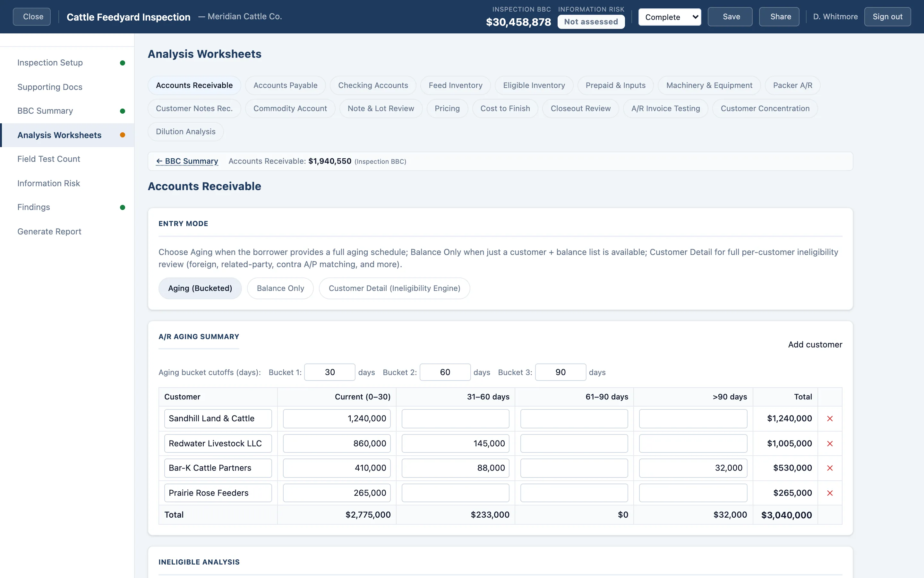This screenshot has height=578, width=924.
Task: Follow the BBC Summary back link
Action: [x=187, y=161]
